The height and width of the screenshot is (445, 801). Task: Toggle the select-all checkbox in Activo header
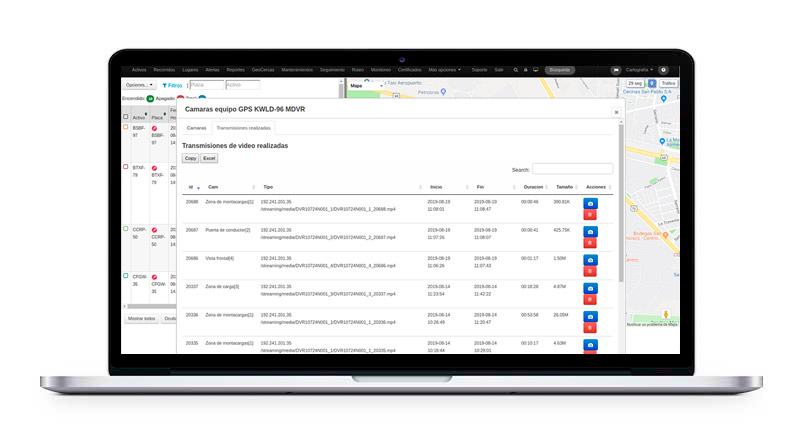point(126,117)
